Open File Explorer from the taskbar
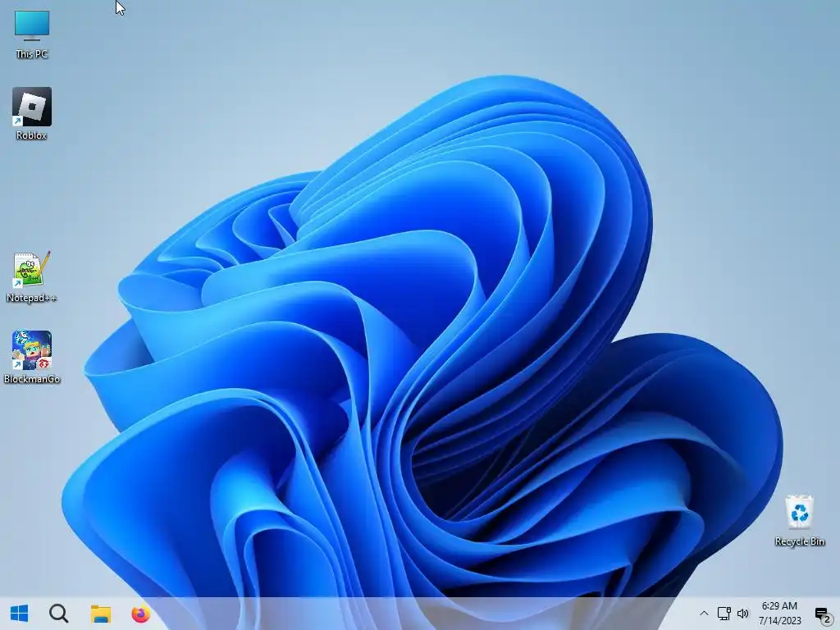The width and height of the screenshot is (840, 630). 100,614
